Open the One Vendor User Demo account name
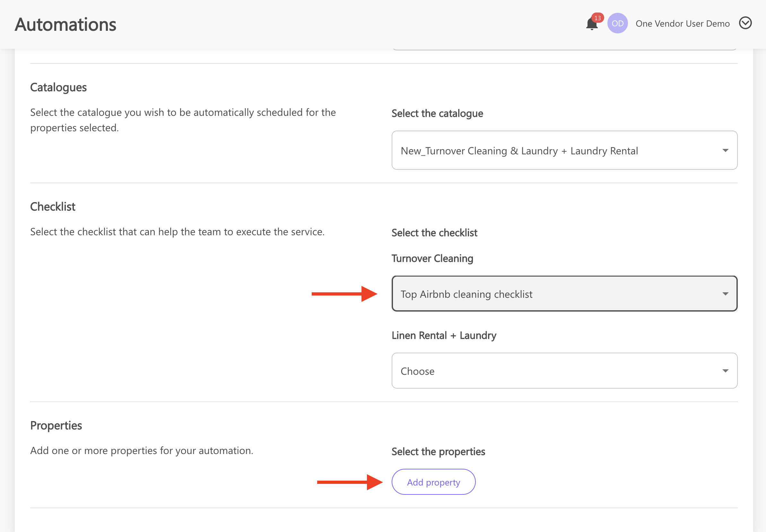Image resolution: width=766 pixels, height=532 pixels. coord(682,24)
